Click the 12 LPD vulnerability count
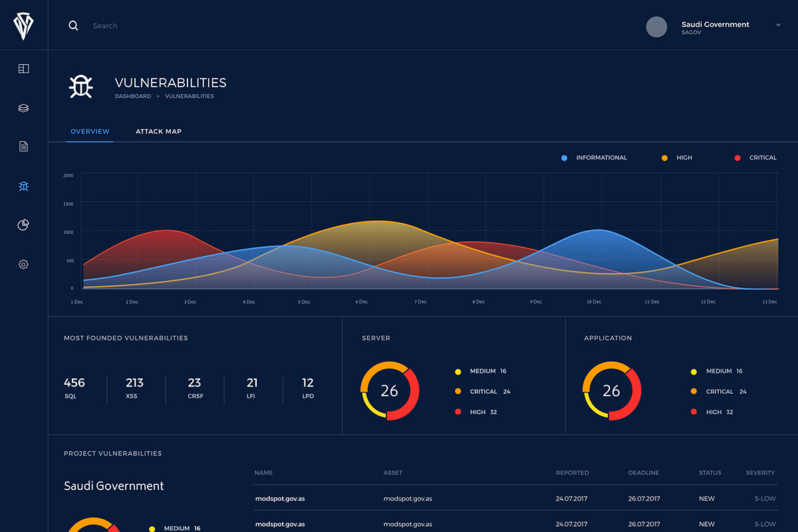 (x=308, y=388)
